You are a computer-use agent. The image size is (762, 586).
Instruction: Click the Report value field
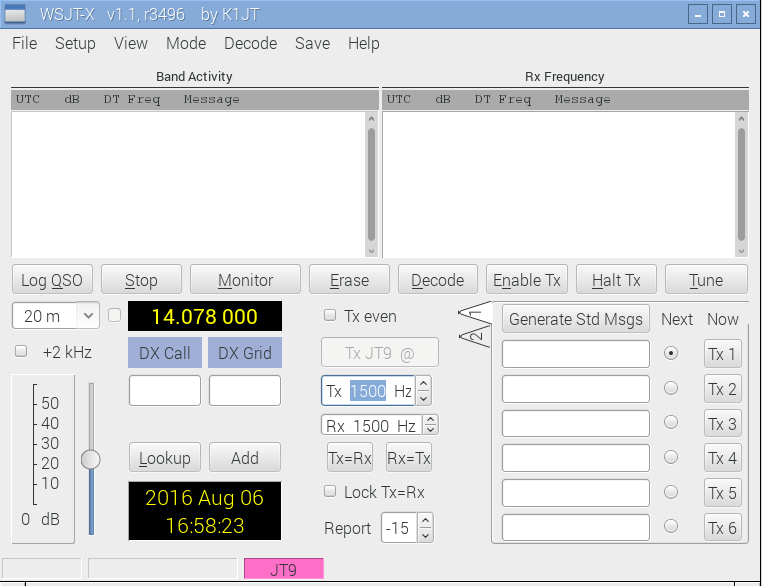399,528
